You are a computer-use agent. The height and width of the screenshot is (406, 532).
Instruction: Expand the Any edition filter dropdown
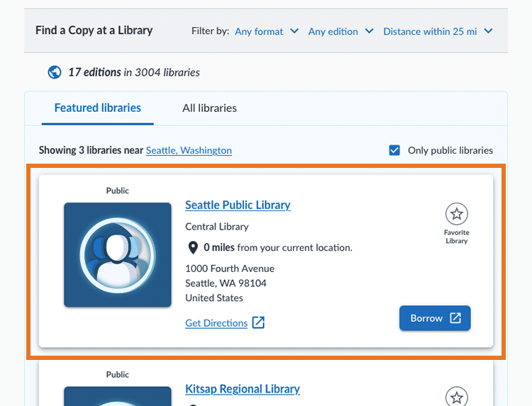(x=340, y=31)
